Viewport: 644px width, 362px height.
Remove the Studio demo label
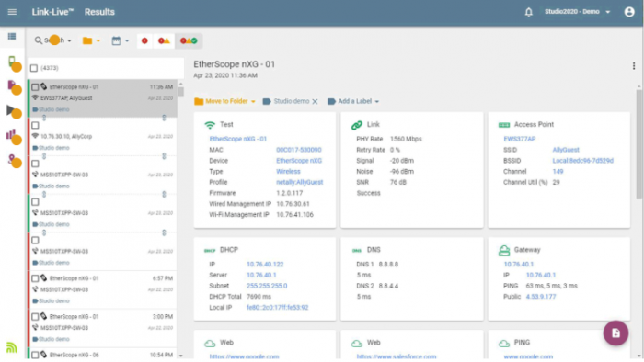pos(315,101)
